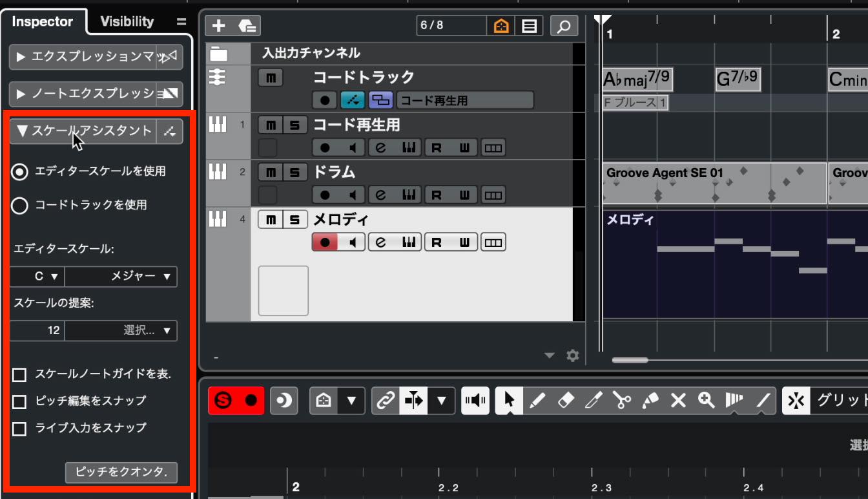Select the Zoom magnifier tool

click(x=707, y=401)
